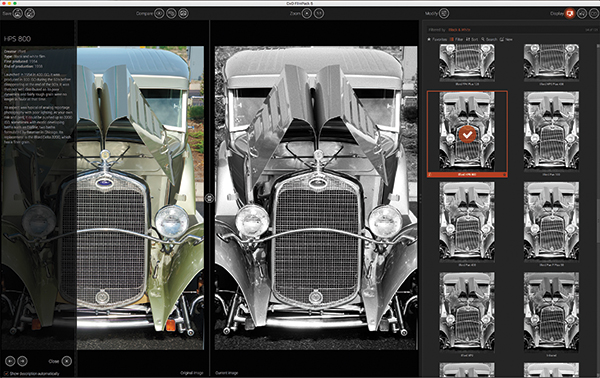Click the 1:1 zoom icon
This screenshot has width=600, height=378.
tap(319, 14)
